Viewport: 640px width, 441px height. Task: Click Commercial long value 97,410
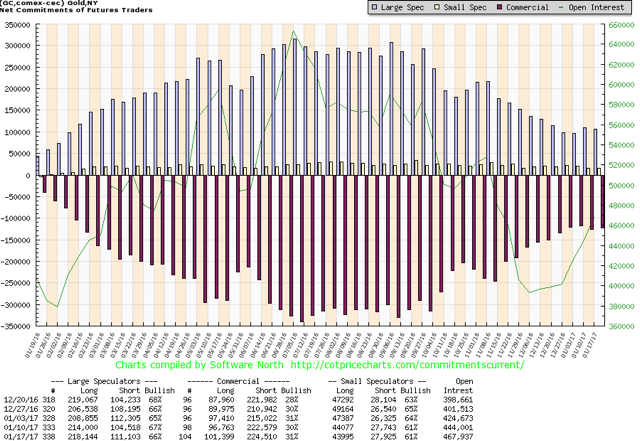pos(221,418)
